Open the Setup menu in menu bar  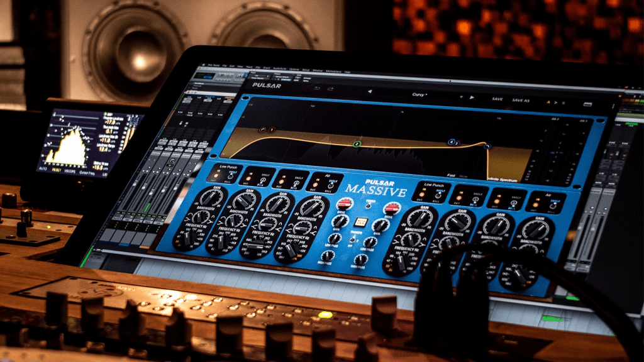click(304, 70)
